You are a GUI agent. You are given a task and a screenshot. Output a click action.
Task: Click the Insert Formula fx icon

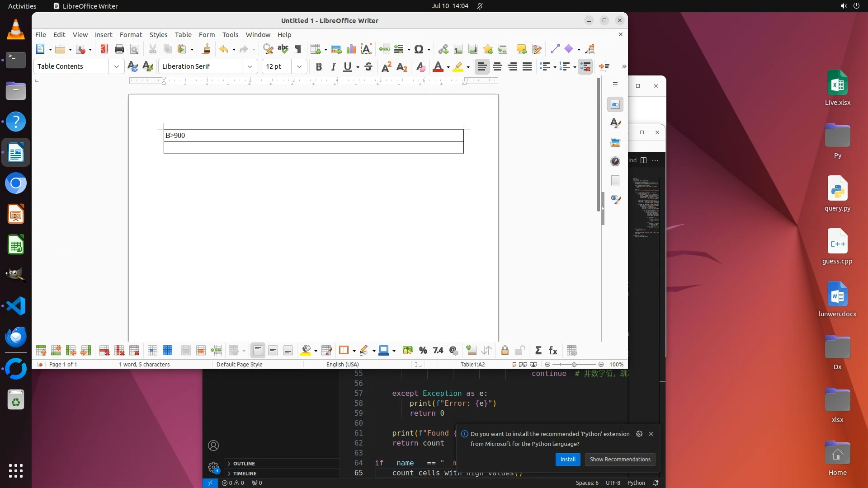553,351
